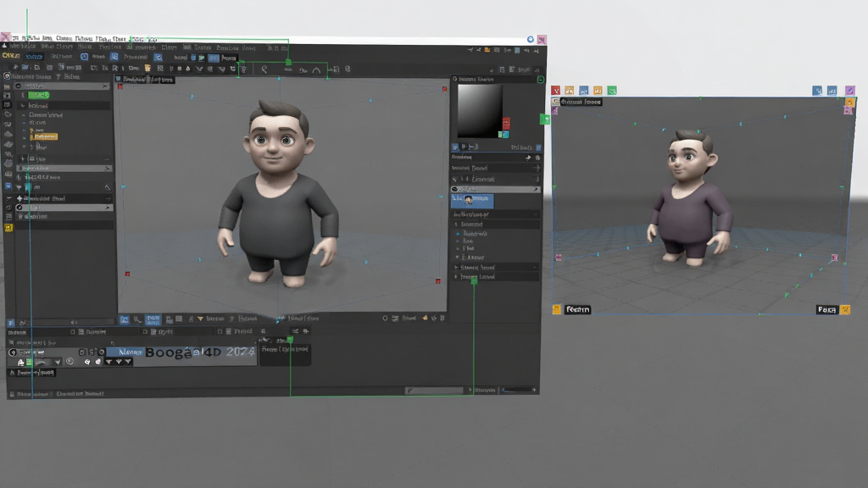Select the main viewport's tab label
The width and height of the screenshot is (868, 488).
145,80
